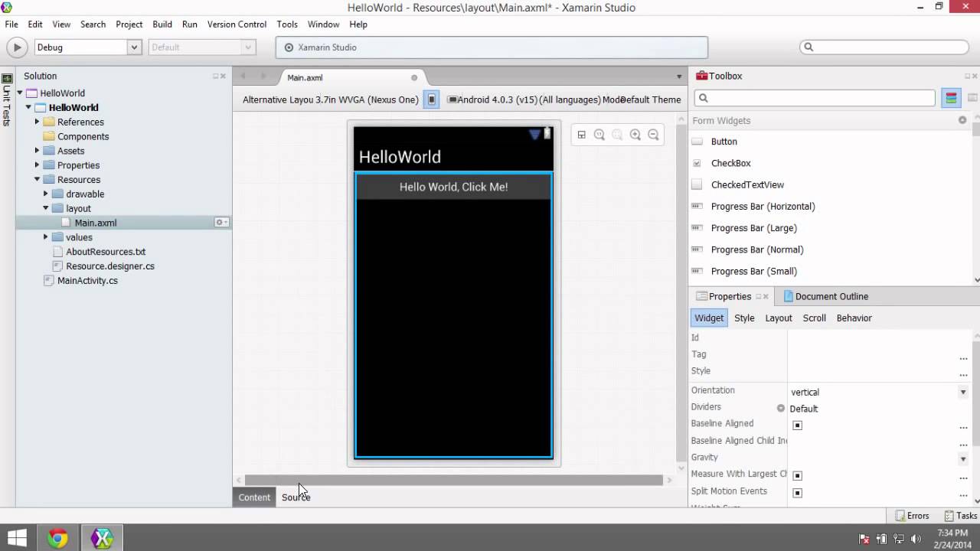Image resolution: width=980 pixels, height=551 pixels.
Task: Click Xamarin Studio icon in taskbar
Action: [x=102, y=539]
